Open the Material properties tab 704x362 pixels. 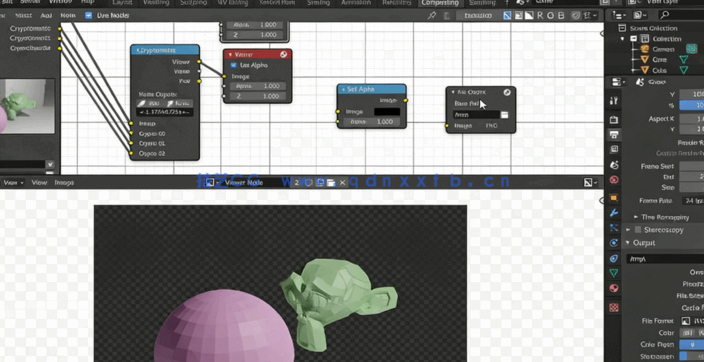click(x=614, y=288)
